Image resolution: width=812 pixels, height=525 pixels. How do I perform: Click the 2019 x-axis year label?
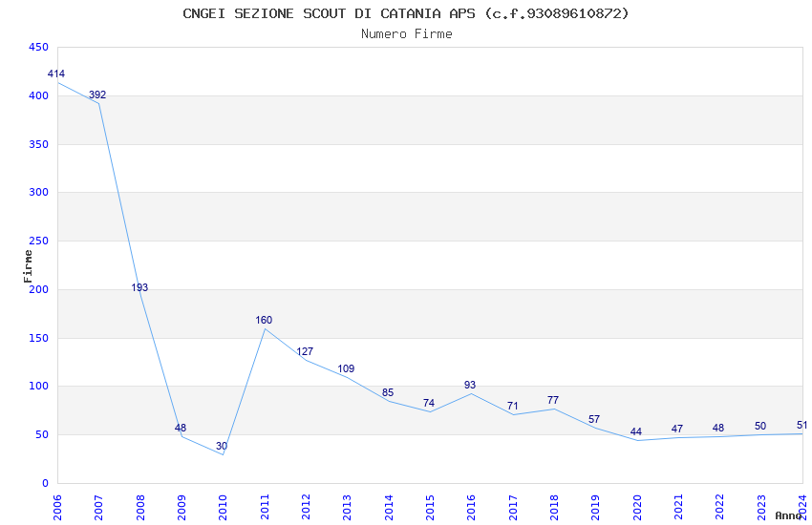[x=596, y=505]
